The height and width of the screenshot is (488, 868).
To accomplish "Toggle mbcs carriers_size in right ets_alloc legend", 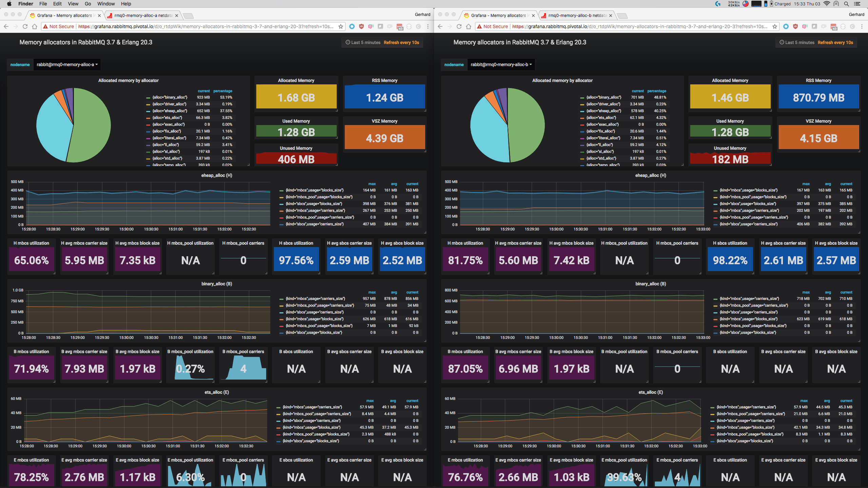I will coord(746,407).
